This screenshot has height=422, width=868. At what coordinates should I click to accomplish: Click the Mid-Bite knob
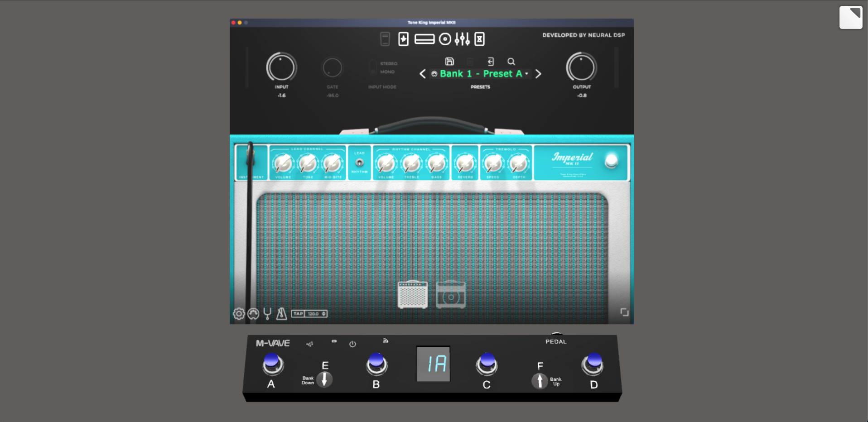(333, 163)
